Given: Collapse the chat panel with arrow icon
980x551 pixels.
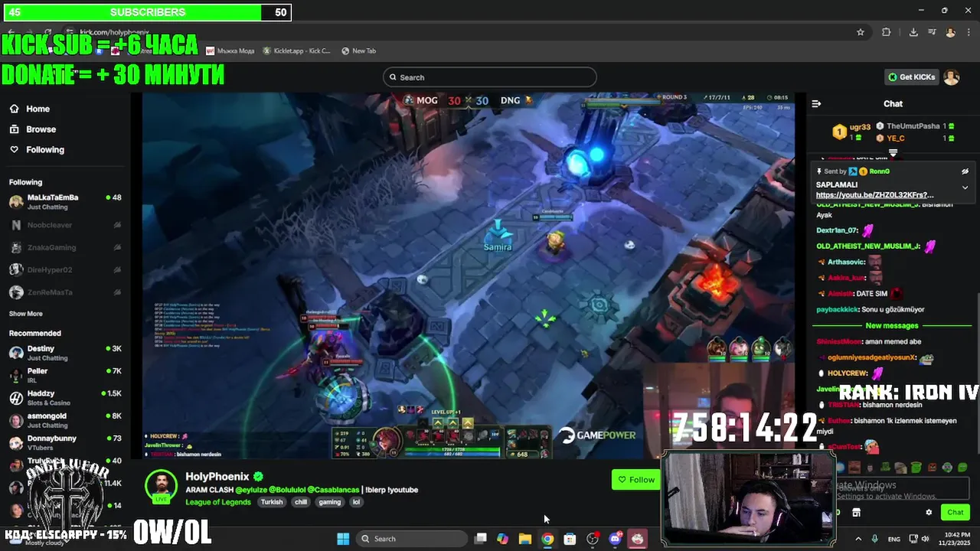Looking at the screenshot, I should coord(816,103).
